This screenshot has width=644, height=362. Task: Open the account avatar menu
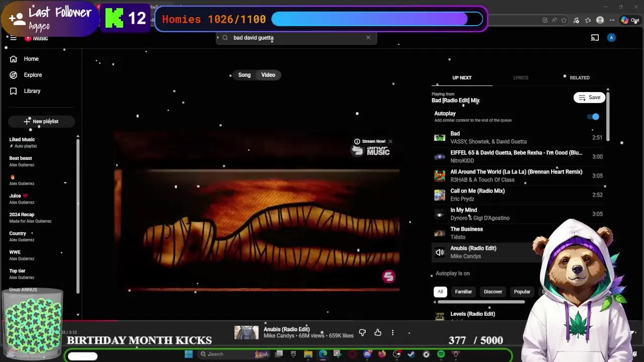(611, 38)
